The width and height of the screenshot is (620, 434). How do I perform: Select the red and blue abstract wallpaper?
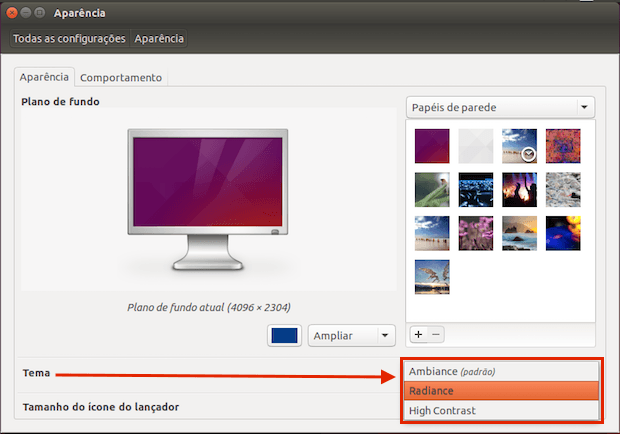coord(563,146)
